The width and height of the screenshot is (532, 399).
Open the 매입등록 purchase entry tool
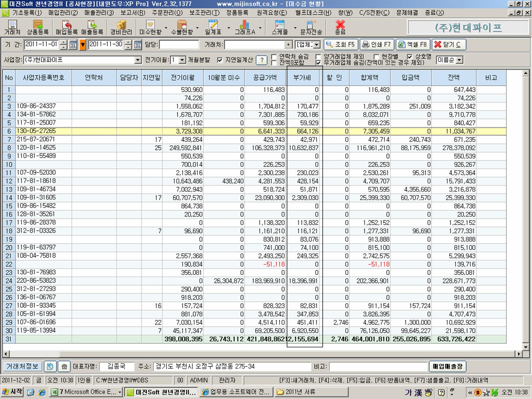(x=67, y=27)
